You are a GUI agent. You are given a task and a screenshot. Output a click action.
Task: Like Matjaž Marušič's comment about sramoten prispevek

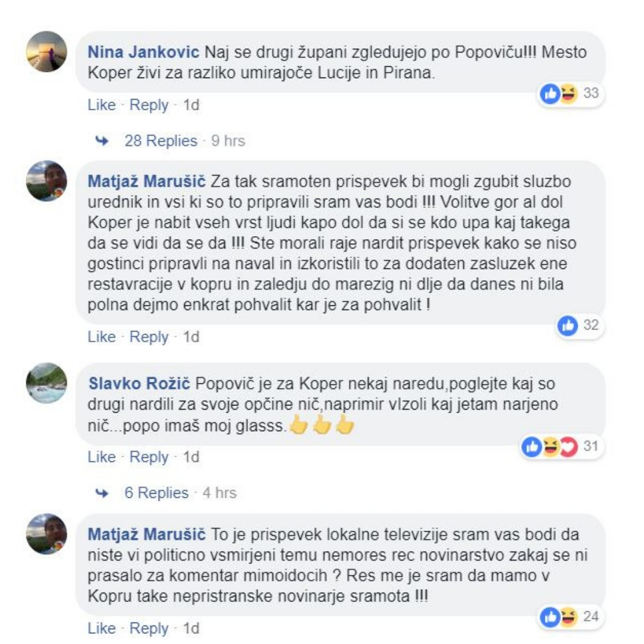point(101,337)
